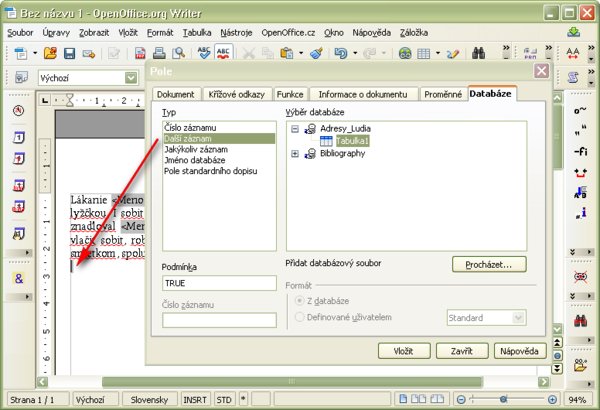Open the Undo history dropdown arrow
Image resolution: width=600 pixels, height=410 pixels.
(x=355, y=53)
